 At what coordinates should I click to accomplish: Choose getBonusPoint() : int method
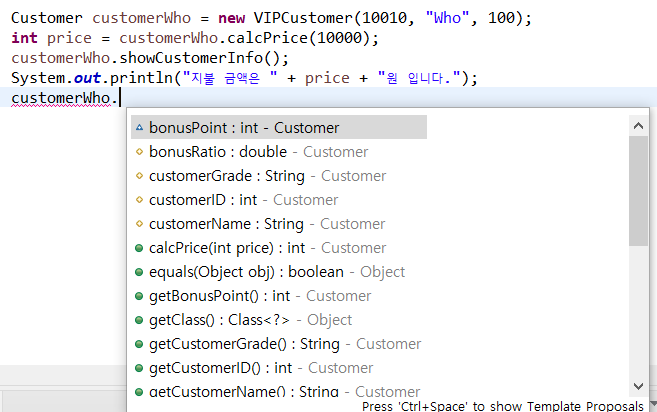tap(260, 296)
